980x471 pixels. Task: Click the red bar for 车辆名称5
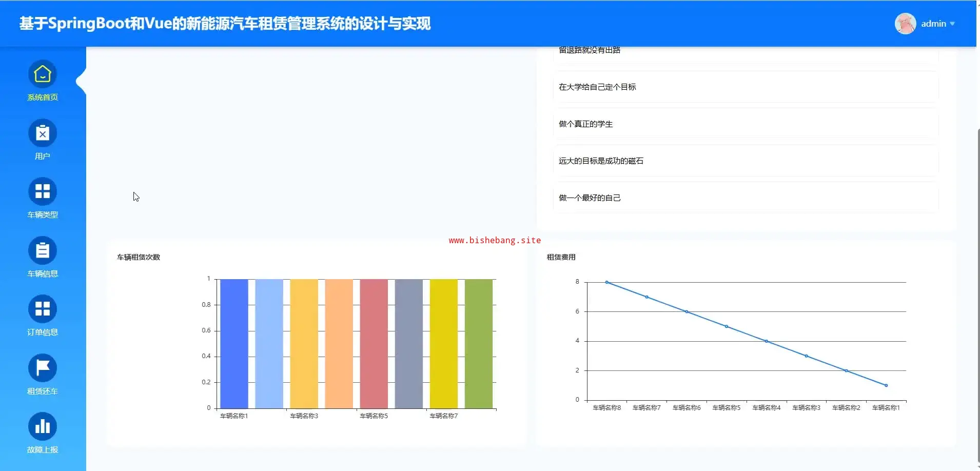pos(374,344)
